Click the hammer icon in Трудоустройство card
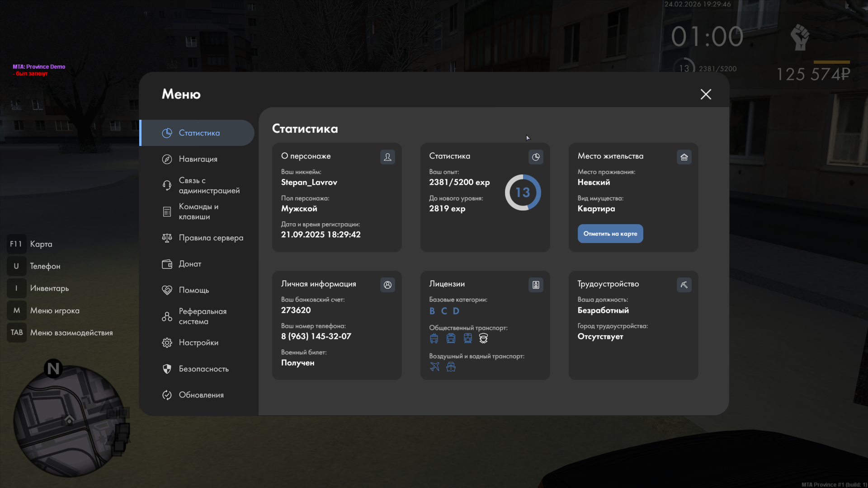The width and height of the screenshot is (868, 488). (684, 285)
